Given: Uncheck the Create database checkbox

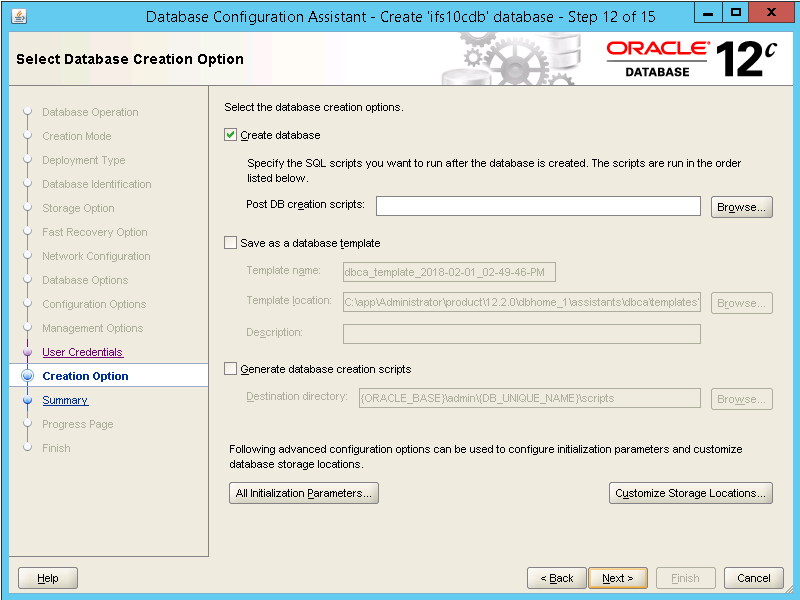Looking at the screenshot, I should point(231,135).
